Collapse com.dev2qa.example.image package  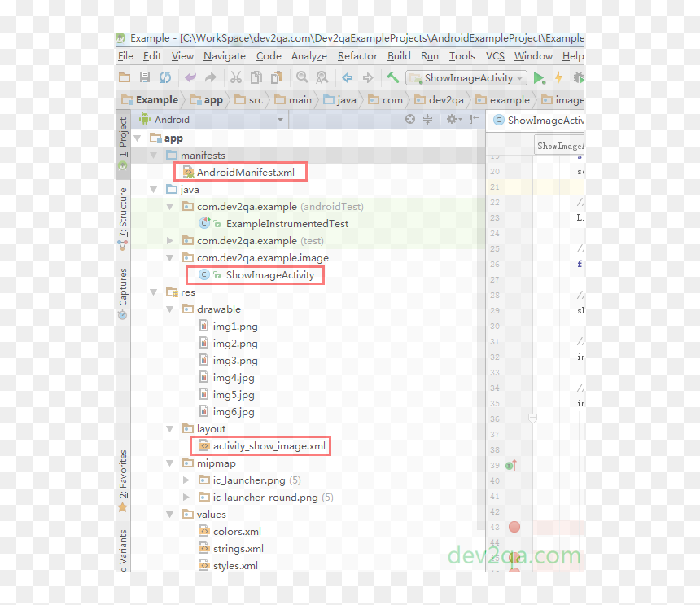point(170,258)
